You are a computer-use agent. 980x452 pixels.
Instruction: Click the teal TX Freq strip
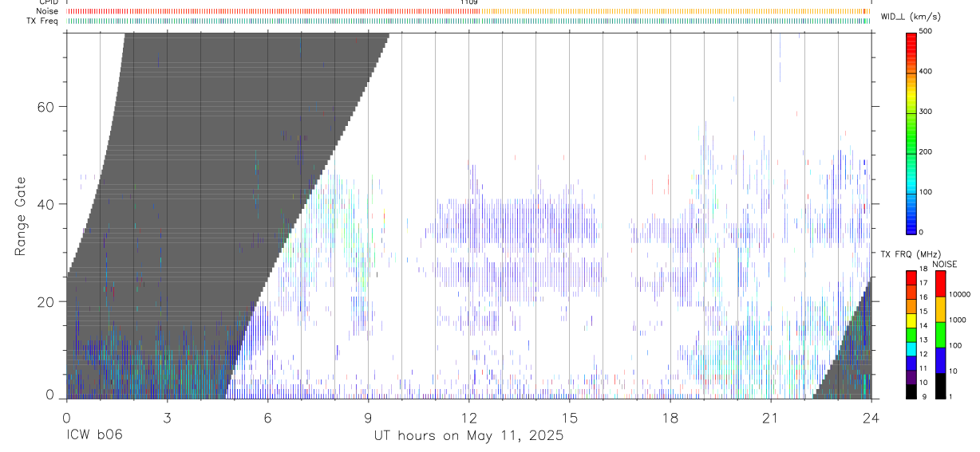click(x=468, y=21)
